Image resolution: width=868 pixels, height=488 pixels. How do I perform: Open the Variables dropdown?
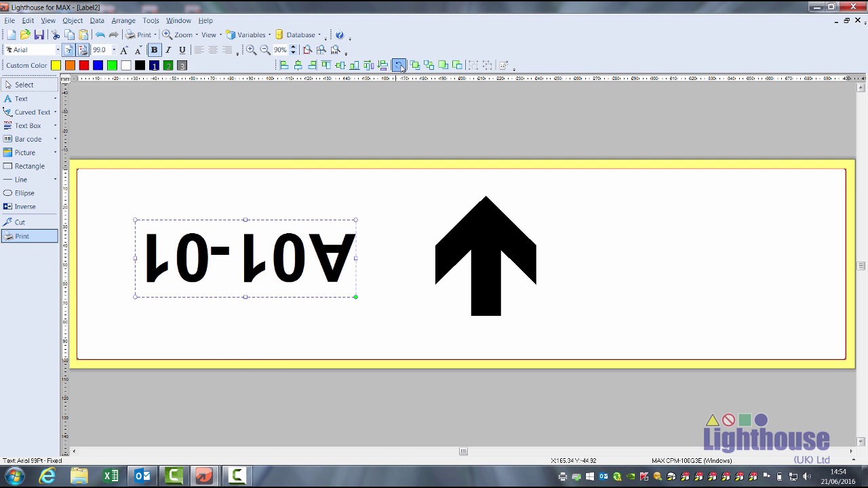click(x=269, y=35)
